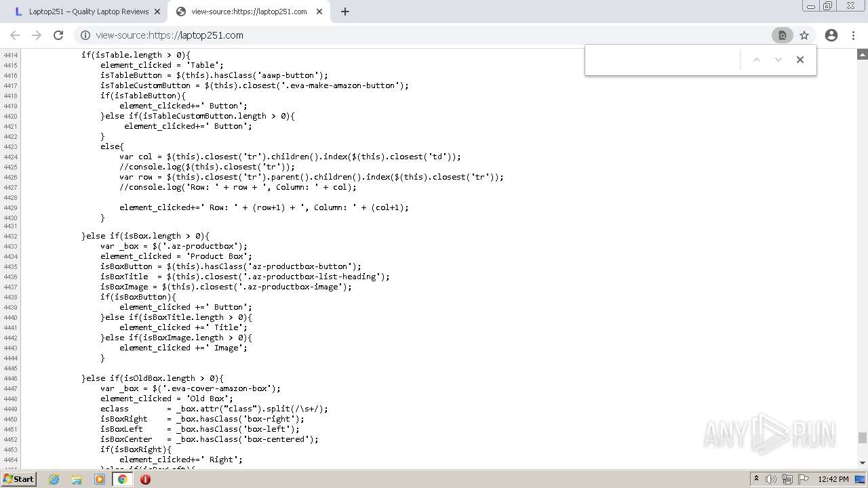Click the line with '.eva-cover-amazon-box'

point(191,388)
